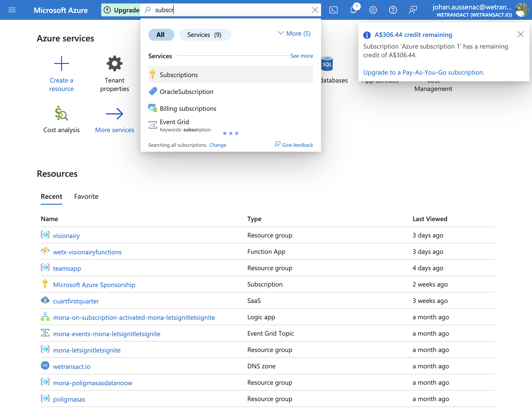
Task: Open portal settings gear
Action: coord(373,10)
